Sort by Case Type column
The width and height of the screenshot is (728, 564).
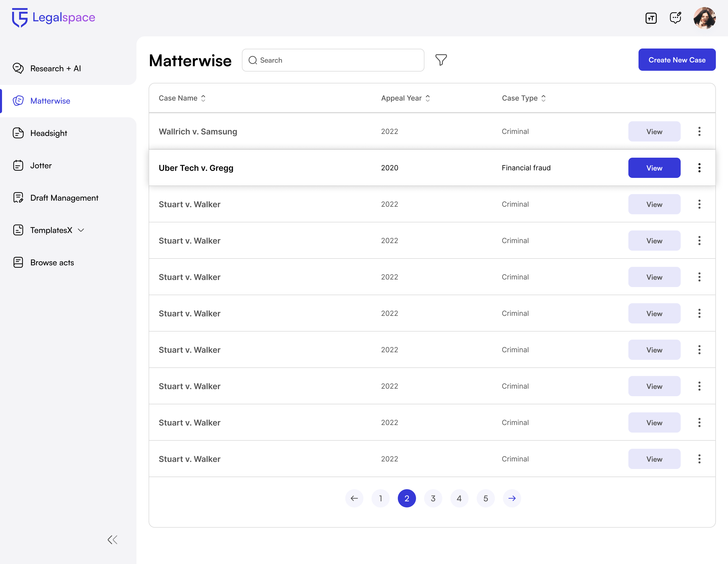(x=543, y=98)
